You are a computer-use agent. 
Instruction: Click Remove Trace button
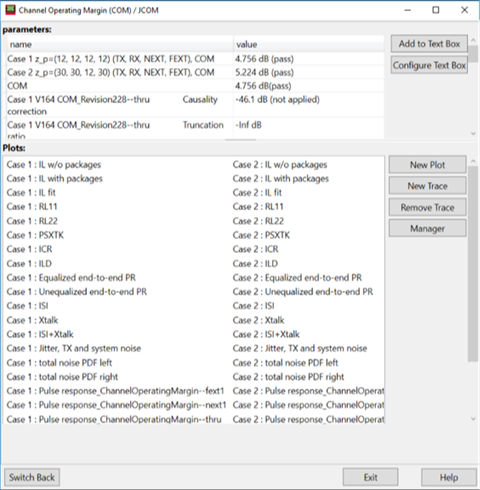coord(427,207)
